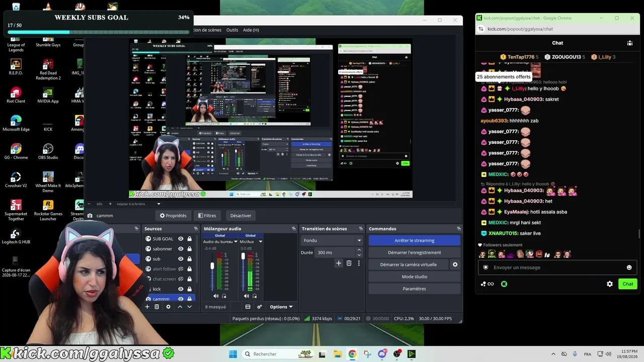Viewport: 644px width, 362px height.
Task: Open chat users list icon in Kick
Action: 630,43
